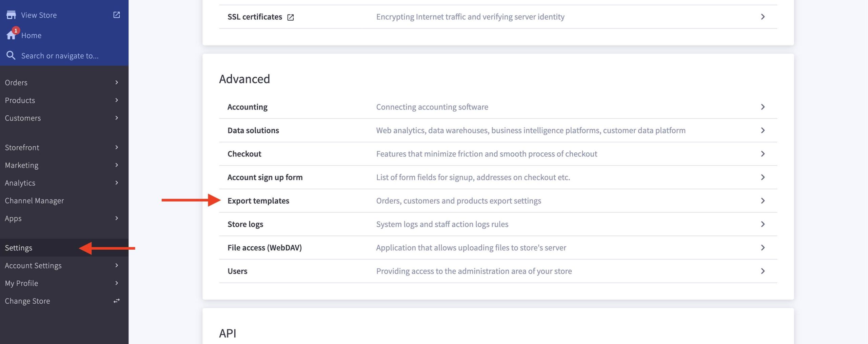Open File access (WebDAV) settings
Image resolution: width=868 pixels, height=344 pixels.
coord(264,248)
